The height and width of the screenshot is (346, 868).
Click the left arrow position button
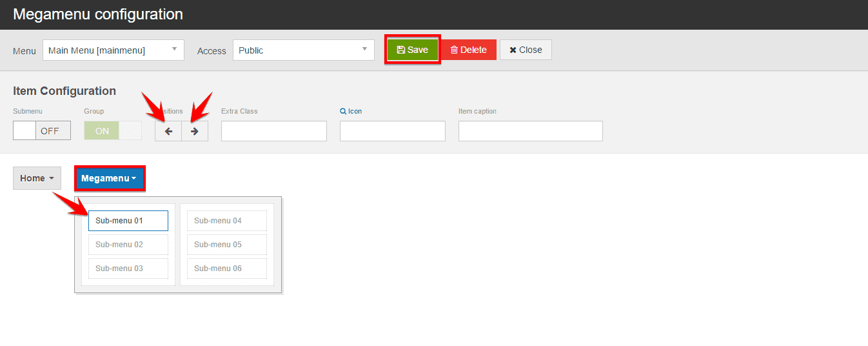click(168, 131)
